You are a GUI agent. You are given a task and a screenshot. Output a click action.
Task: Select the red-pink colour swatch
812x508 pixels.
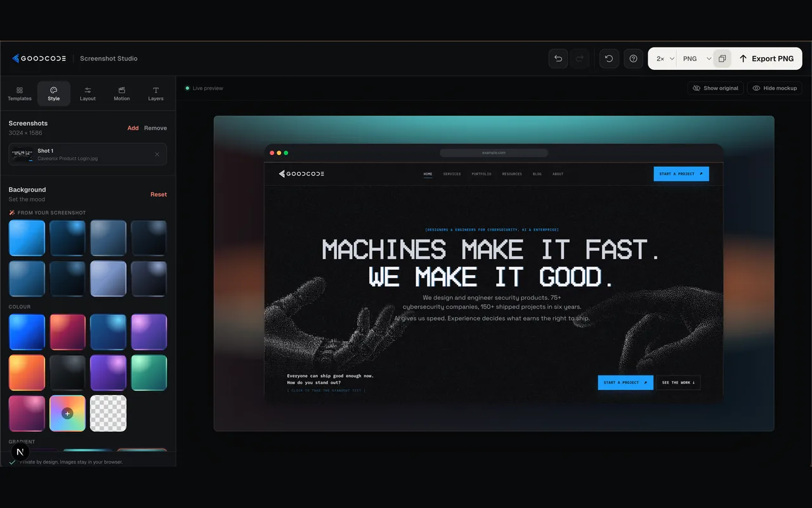coord(67,332)
